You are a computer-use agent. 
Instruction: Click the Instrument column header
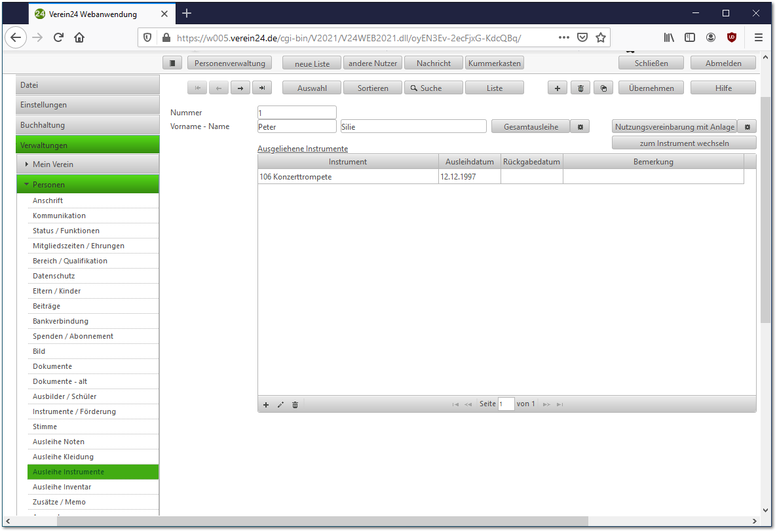(347, 162)
